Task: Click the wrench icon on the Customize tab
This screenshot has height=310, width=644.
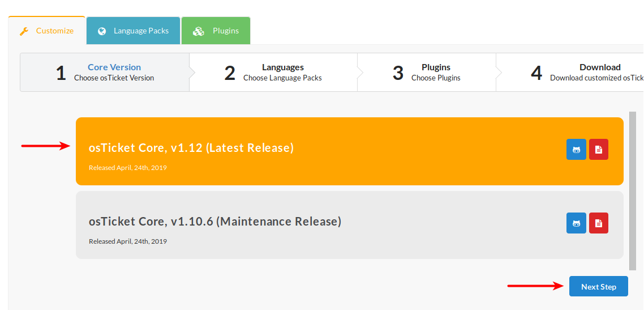Action: pyautogui.click(x=24, y=31)
